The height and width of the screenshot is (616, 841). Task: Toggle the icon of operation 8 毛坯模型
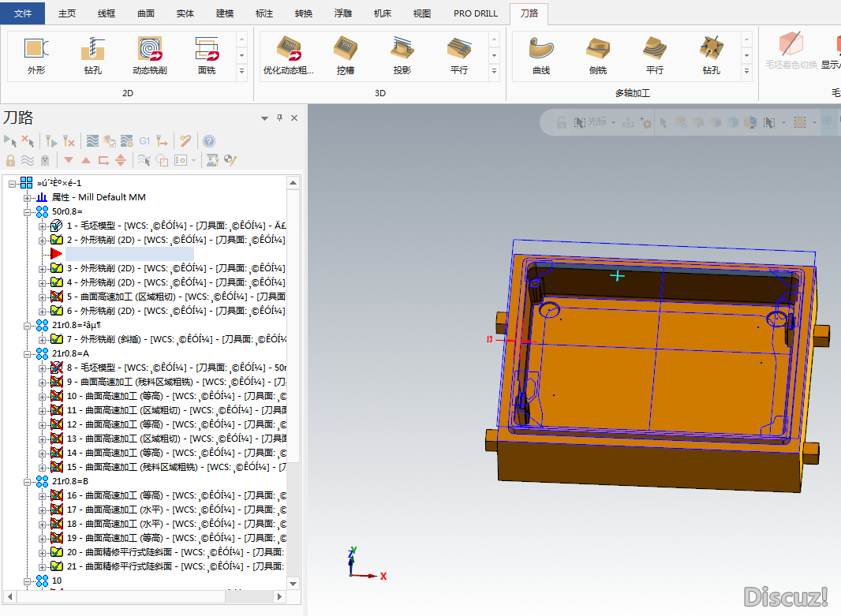pyautogui.click(x=56, y=368)
